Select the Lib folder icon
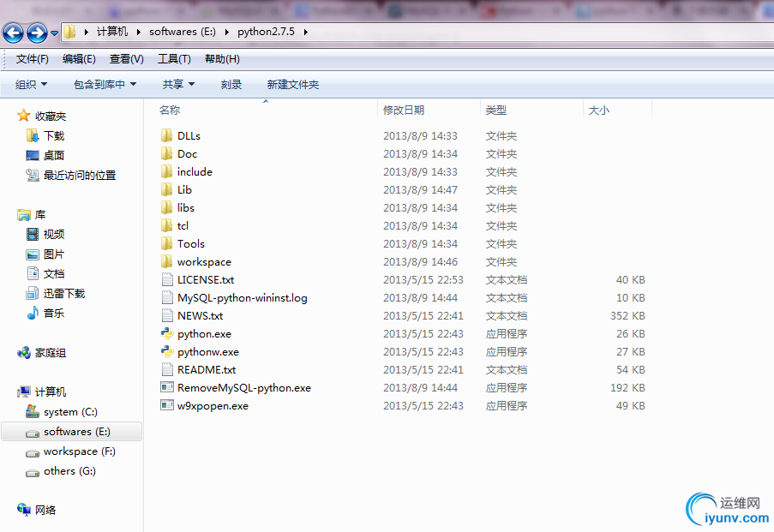This screenshot has height=532, width=774. [167, 189]
